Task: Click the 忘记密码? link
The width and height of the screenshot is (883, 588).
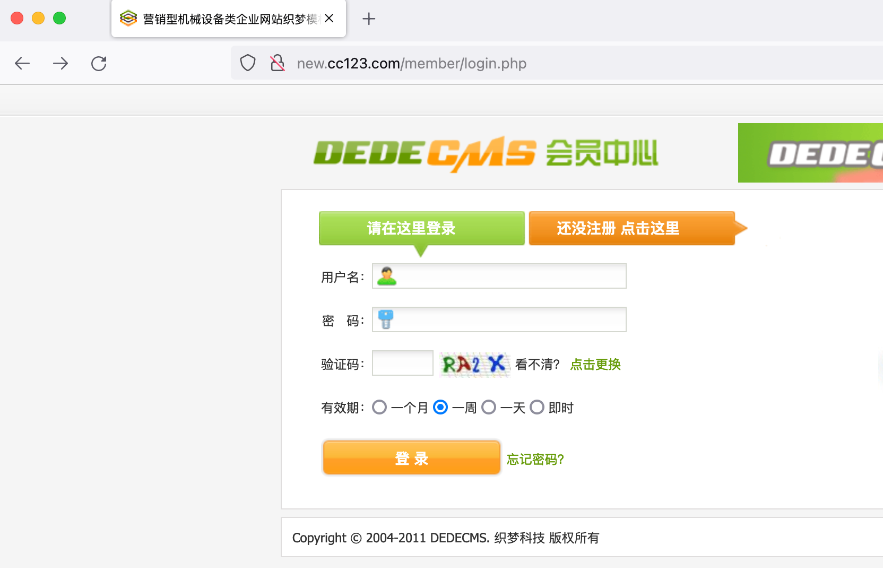Action: pos(535,459)
